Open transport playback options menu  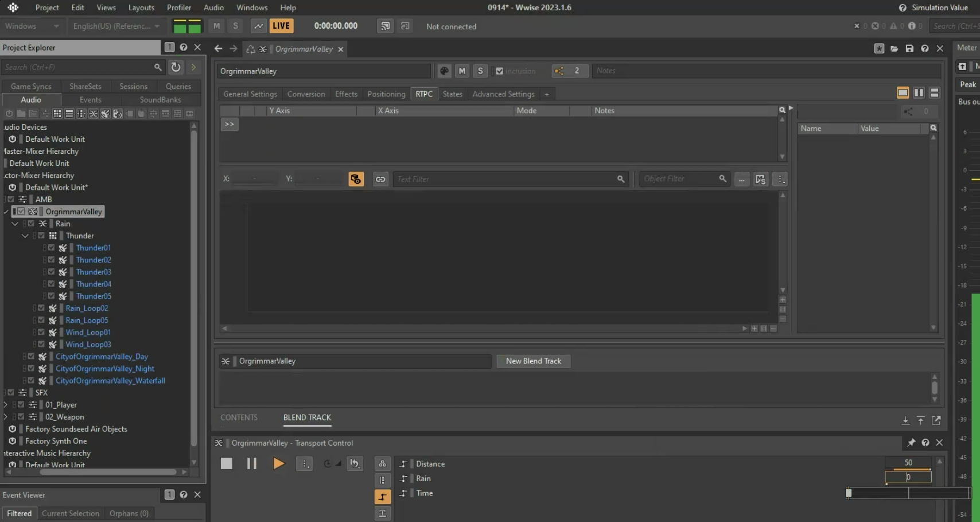(305, 463)
